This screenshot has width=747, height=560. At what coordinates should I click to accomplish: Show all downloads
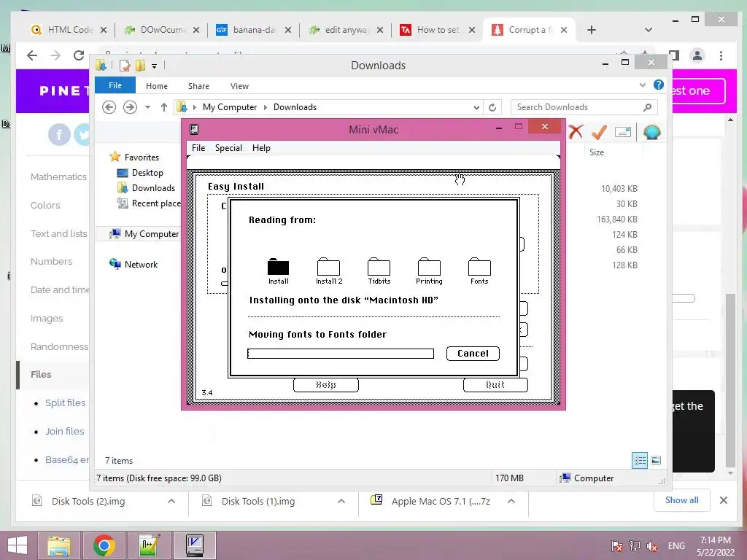coord(682,500)
